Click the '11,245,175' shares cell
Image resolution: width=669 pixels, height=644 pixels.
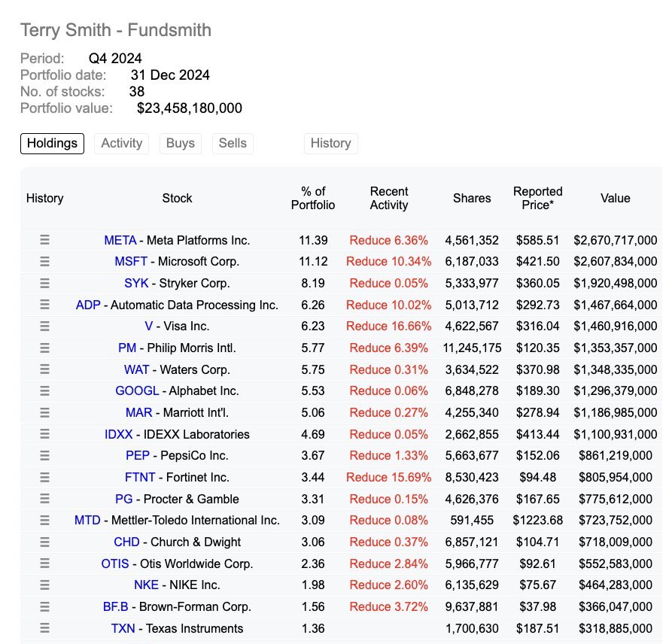[472, 348]
